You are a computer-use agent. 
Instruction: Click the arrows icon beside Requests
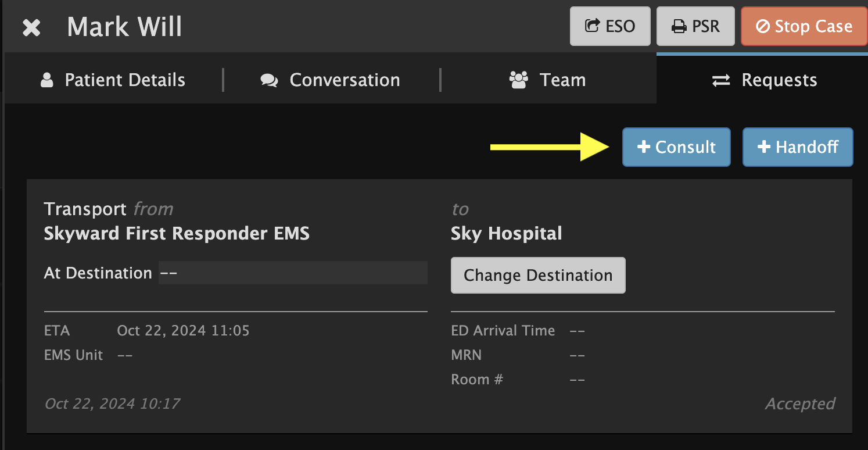(x=721, y=80)
